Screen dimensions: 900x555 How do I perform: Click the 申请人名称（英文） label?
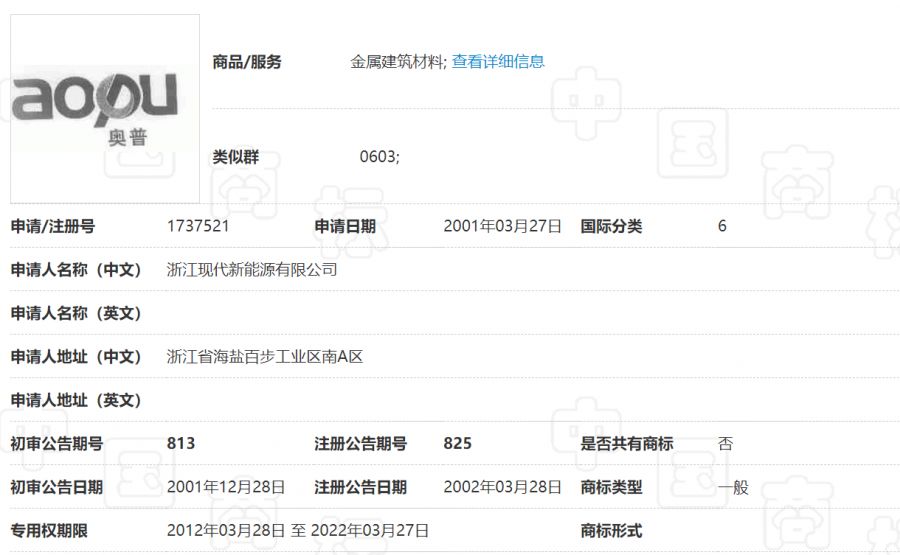pos(76,313)
